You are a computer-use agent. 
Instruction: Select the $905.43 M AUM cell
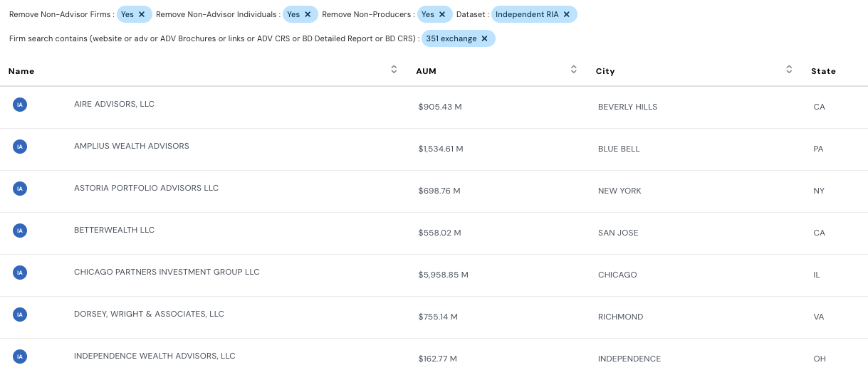coord(440,107)
